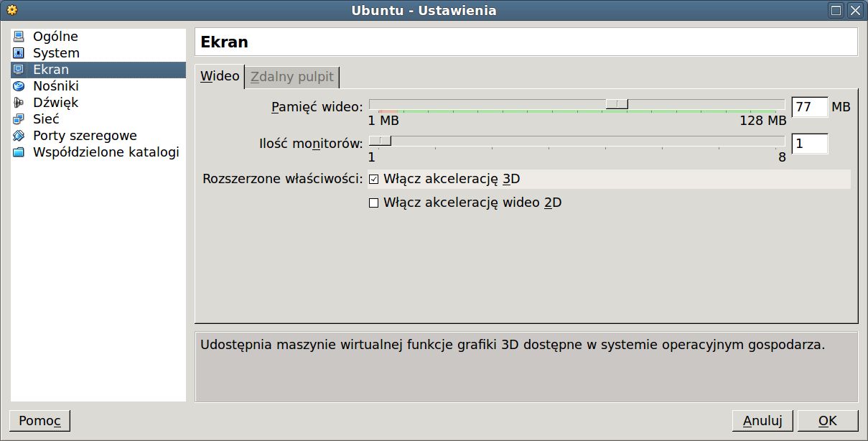This screenshot has height=441, width=868.
Task: Maximize the Ubuntu - Ustawienia window
Action: coord(836,10)
